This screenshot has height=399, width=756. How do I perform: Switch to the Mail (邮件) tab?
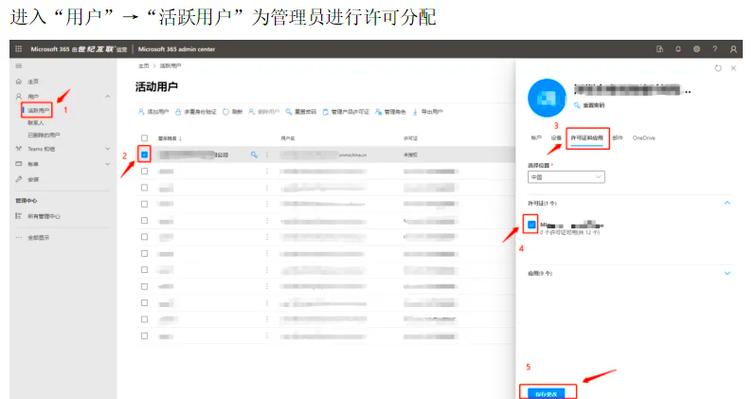[x=617, y=138]
